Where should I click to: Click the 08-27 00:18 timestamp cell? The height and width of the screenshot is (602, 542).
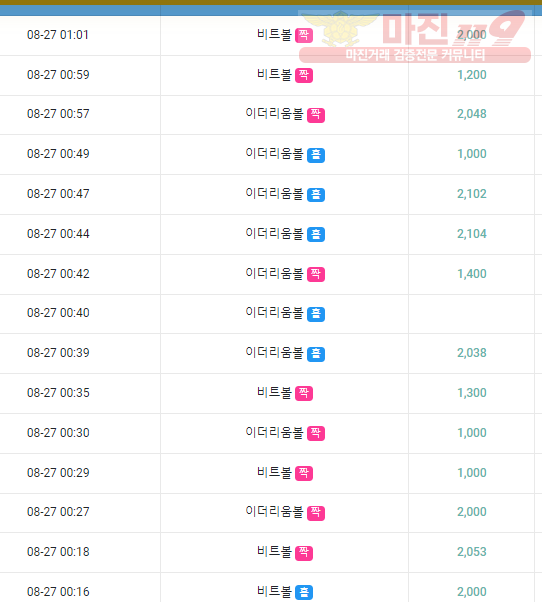[58, 552]
